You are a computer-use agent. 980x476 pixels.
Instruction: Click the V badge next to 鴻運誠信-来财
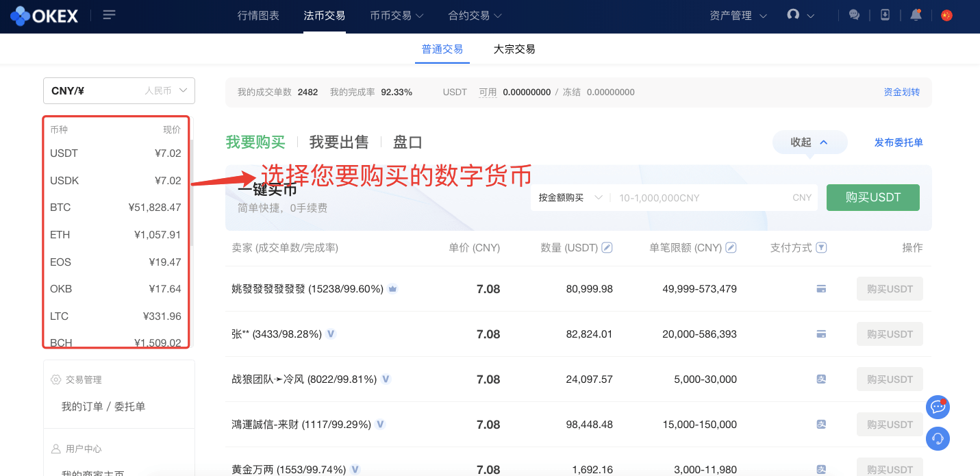(x=380, y=425)
